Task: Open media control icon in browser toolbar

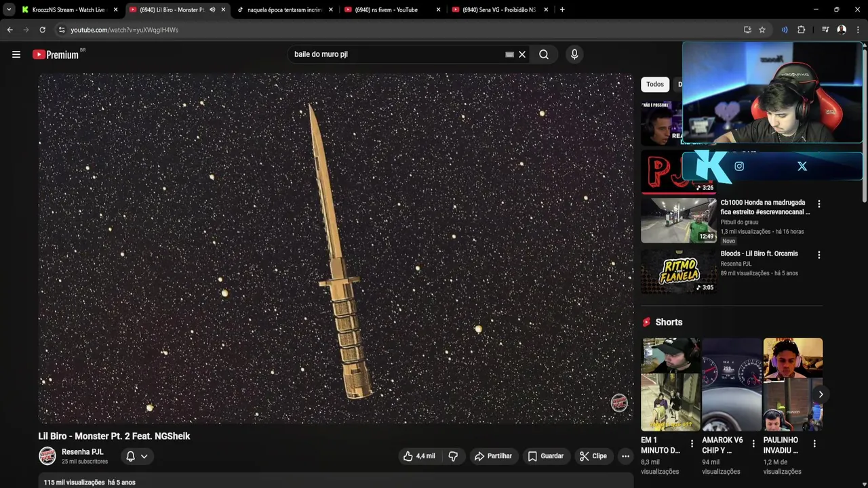Action: point(825,30)
